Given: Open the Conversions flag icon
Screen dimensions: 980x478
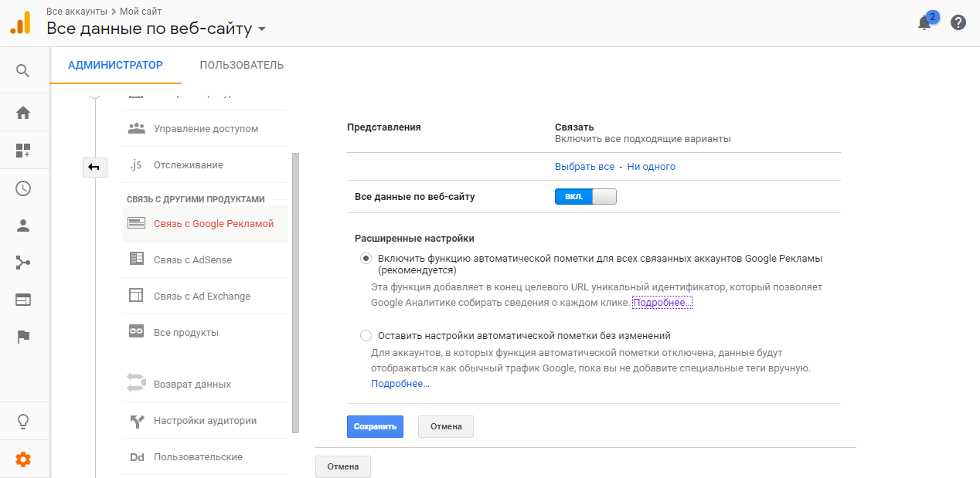Looking at the screenshot, I should (23, 336).
